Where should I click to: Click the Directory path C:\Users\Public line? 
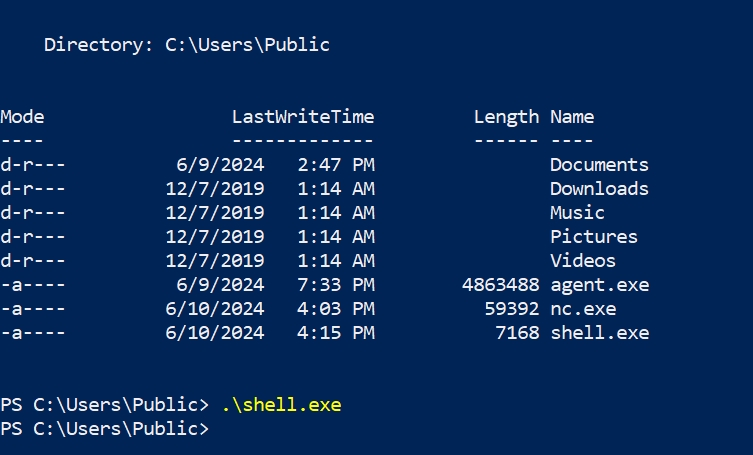186,45
